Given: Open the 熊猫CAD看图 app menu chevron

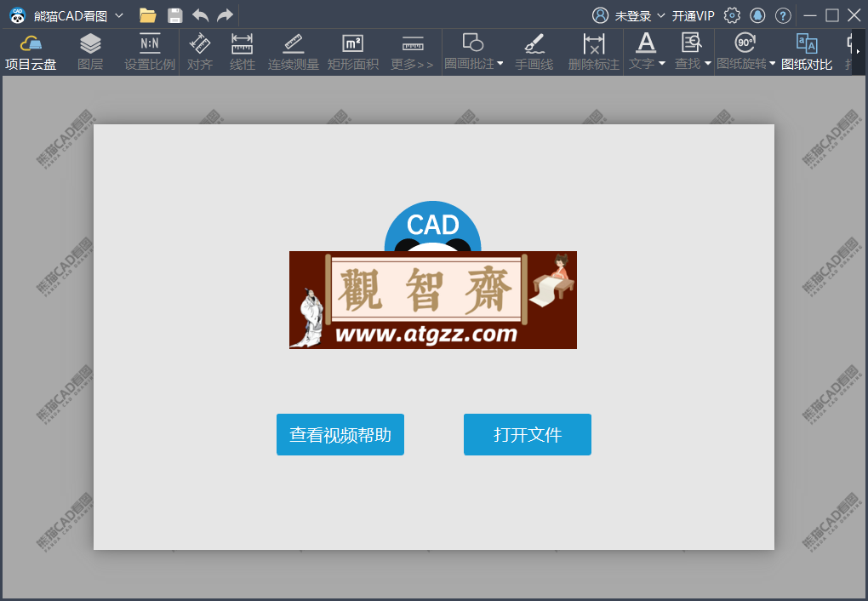Looking at the screenshot, I should [119, 15].
